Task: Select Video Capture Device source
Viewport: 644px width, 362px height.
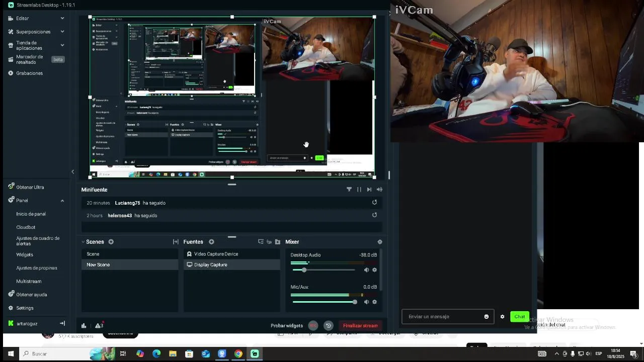Action: click(x=231, y=254)
